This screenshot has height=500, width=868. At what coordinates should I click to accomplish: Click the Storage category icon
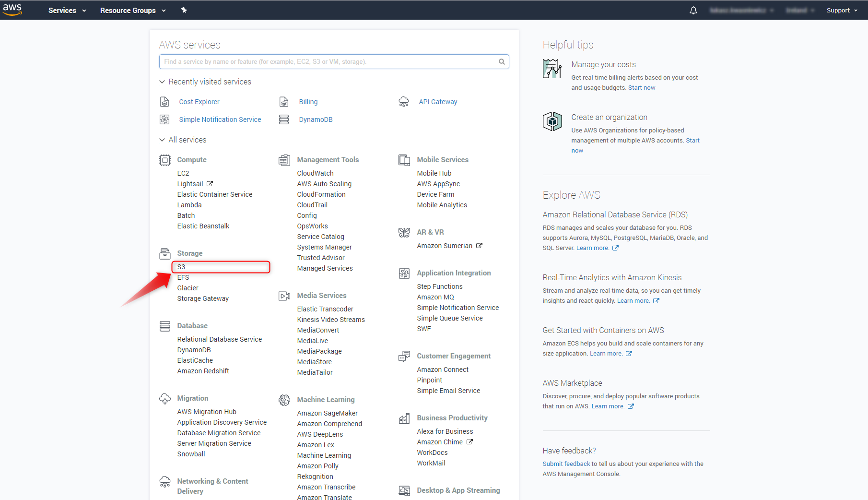tap(165, 253)
